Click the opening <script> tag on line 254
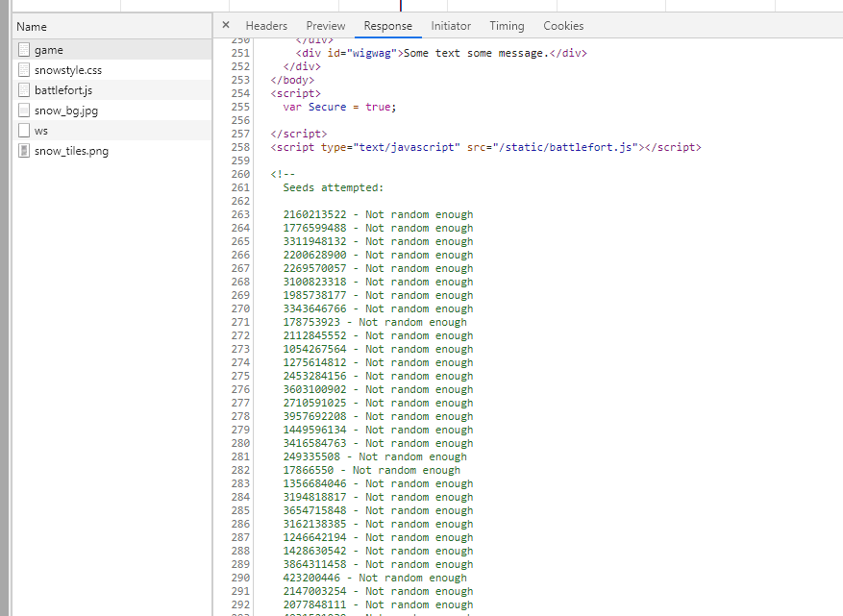The width and height of the screenshot is (843, 616). tap(296, 93)
